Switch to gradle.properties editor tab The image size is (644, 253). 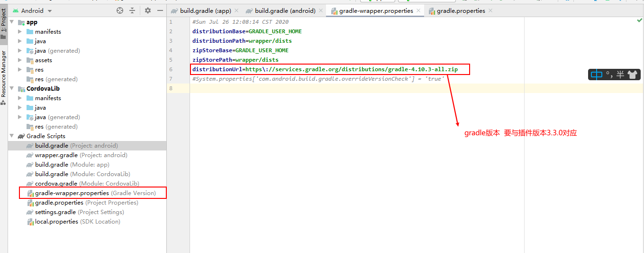[x=461, y=10]
